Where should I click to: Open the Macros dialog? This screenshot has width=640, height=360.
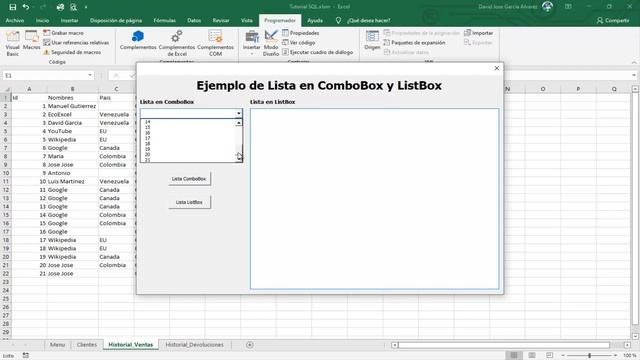click(x=31, y=41)
